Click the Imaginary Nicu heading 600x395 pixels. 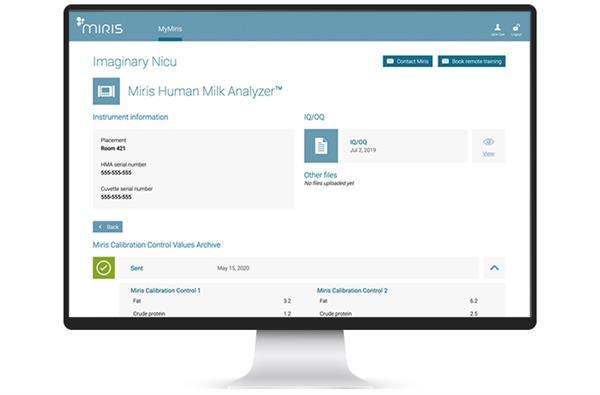(x=135, y=62)
